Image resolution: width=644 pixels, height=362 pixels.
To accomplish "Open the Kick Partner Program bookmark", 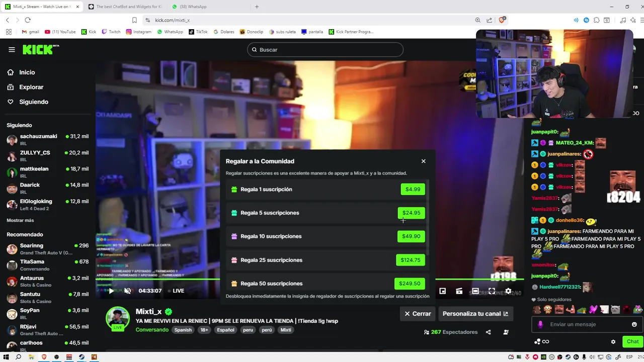I will (x=351, y=32).
